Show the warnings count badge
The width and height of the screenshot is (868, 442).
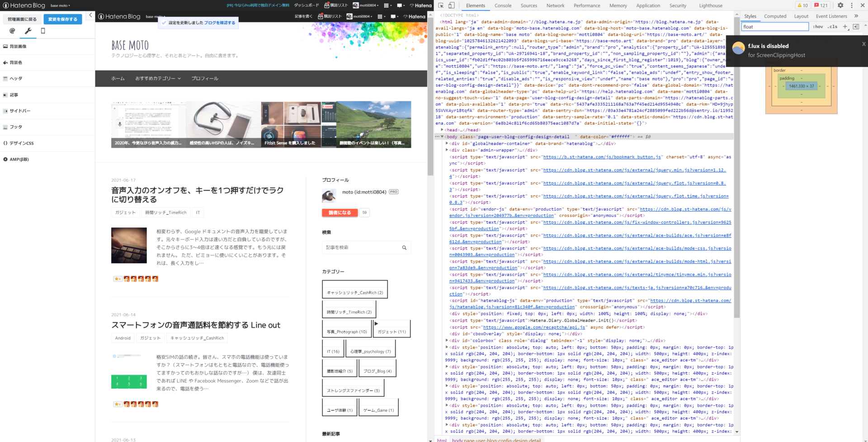point(803,5)
